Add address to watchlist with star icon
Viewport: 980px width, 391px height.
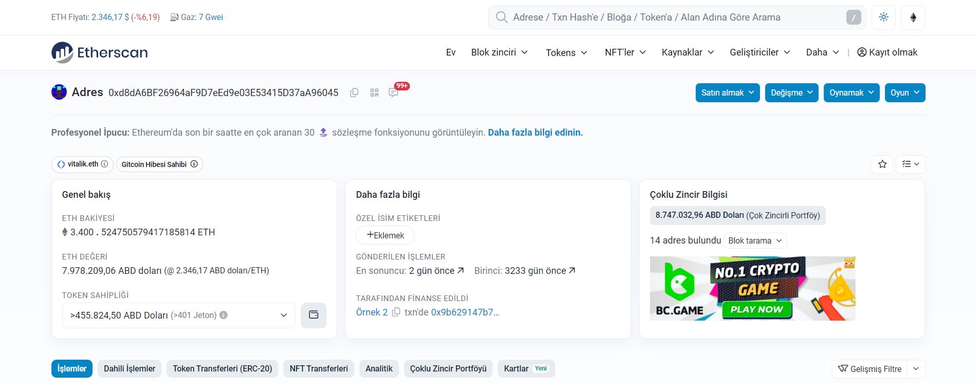pos(883,164)
